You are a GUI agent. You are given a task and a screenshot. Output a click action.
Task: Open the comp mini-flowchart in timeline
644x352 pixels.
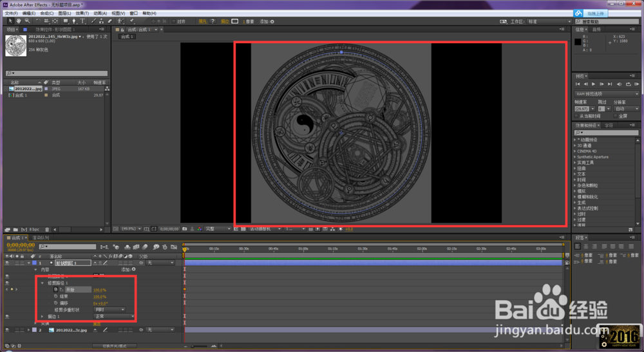click(x=104, y=247)
